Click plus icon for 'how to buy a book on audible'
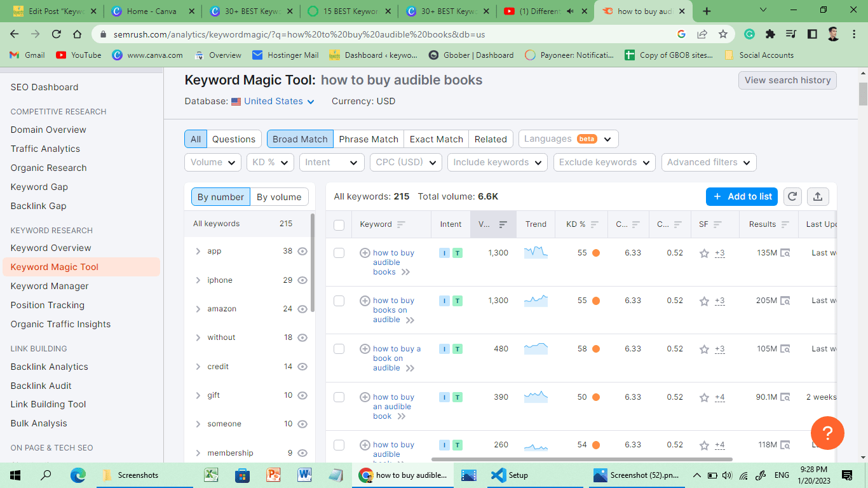 click(365, 349)
